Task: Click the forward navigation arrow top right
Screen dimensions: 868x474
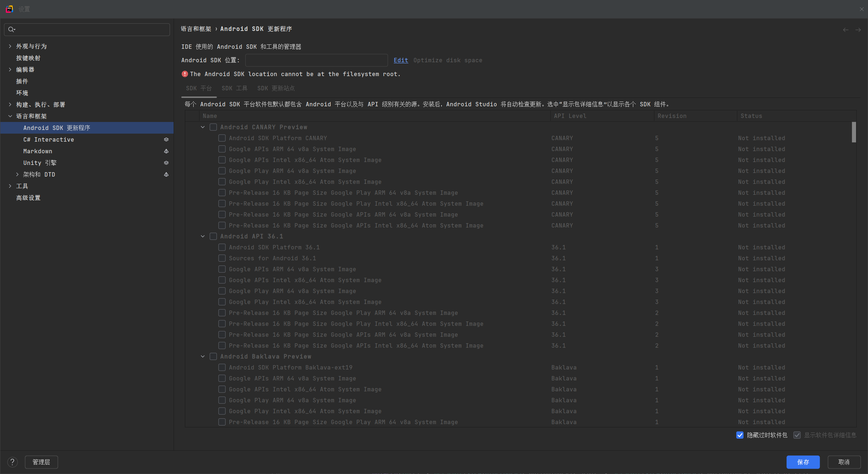Action: point(858,30)
